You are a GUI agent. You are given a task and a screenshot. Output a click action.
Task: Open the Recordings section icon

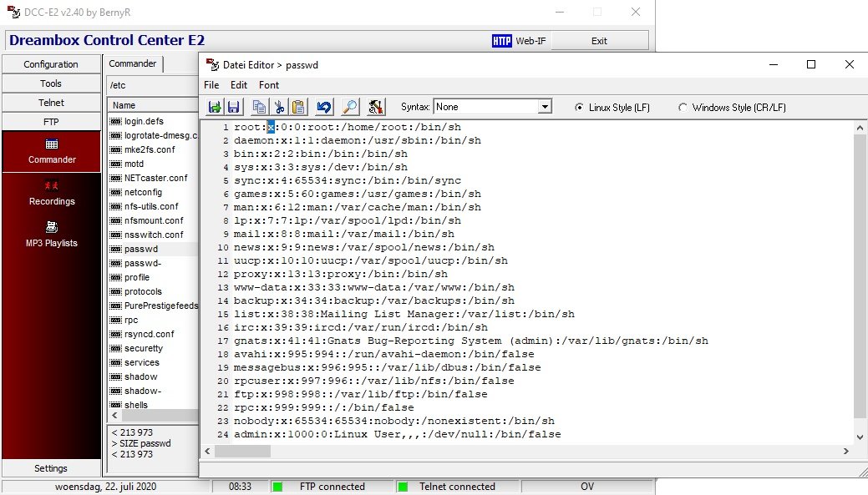[x=52, y=186]
